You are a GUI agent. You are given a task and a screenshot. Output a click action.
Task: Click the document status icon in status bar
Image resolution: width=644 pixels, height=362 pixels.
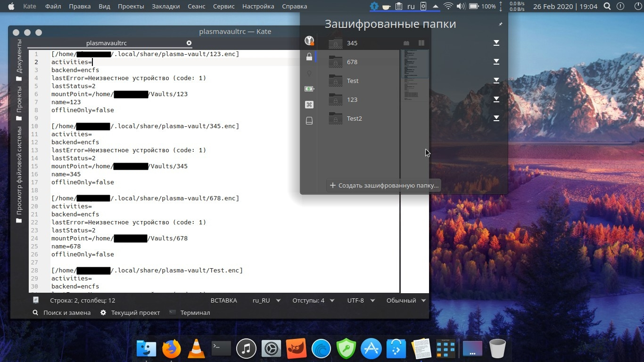tap(36, 300)
